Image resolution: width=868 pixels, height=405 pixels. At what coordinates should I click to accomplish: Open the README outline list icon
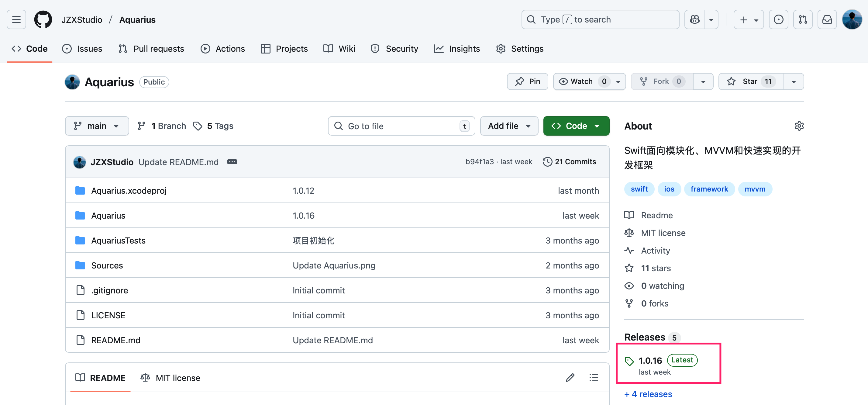tap(593, 378)
